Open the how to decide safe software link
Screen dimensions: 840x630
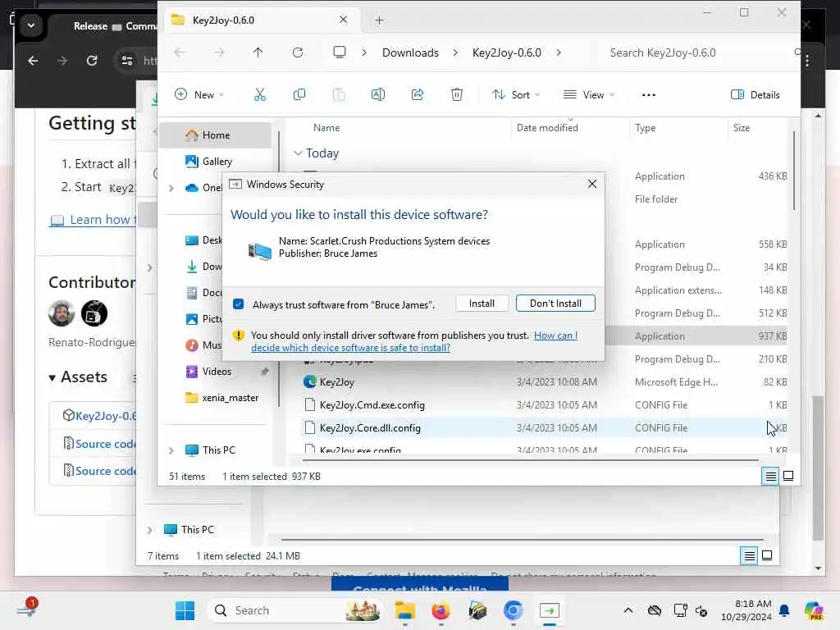tap(414, 341)
